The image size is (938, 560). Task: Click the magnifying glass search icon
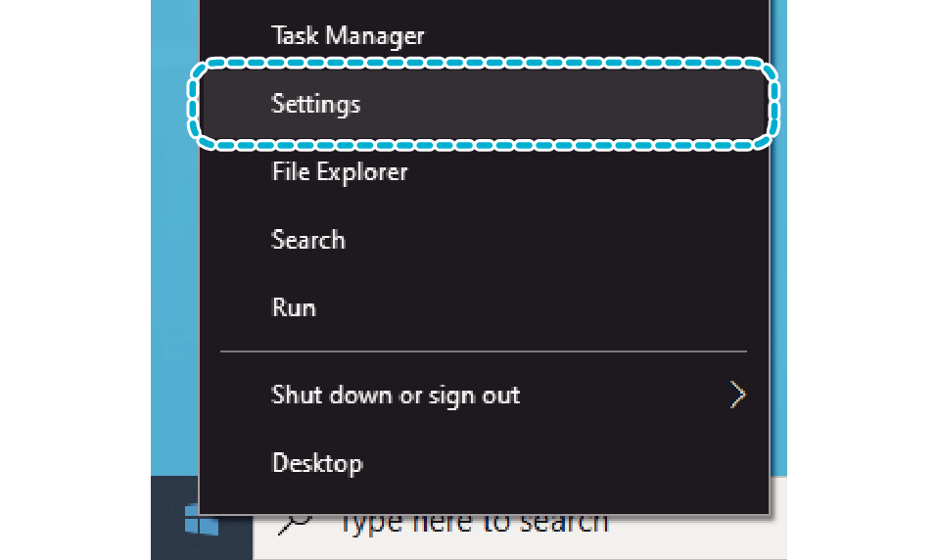296,524
